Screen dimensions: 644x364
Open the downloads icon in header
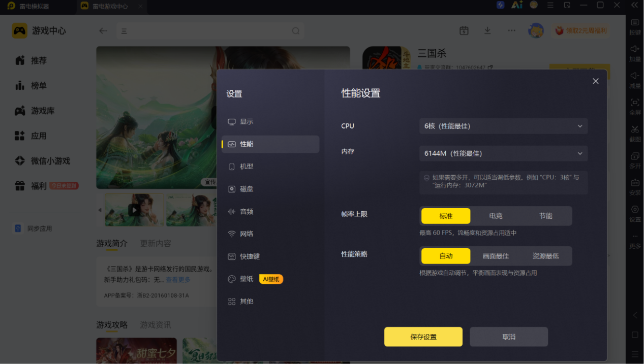coord(487,30)
